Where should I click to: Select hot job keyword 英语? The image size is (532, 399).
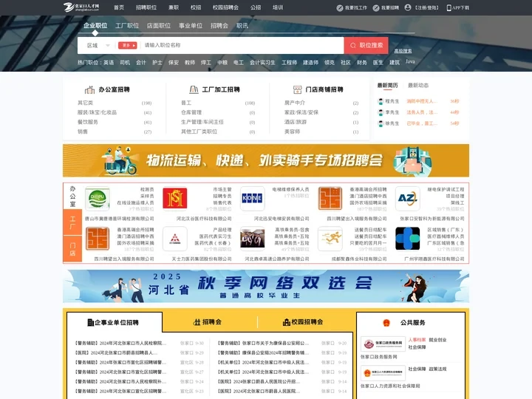109,62
